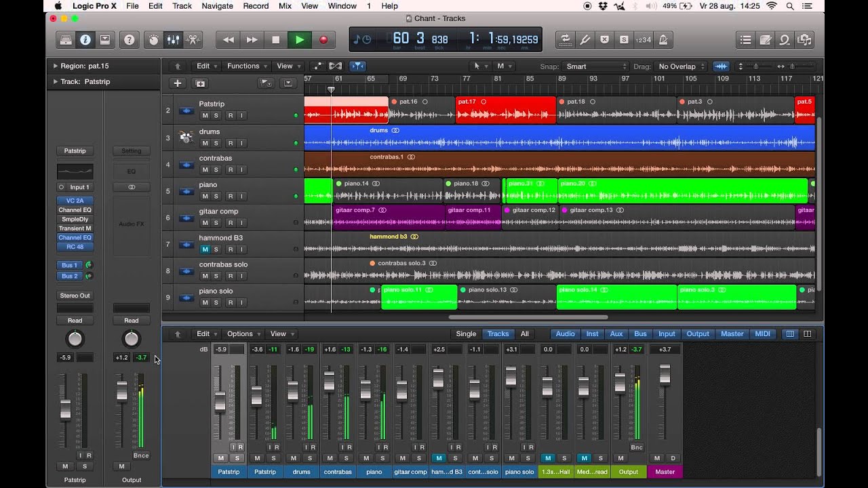Toggle the Metronome click icon
The width and height of the screenshot is (868, 488).
(x=663, y=40)
